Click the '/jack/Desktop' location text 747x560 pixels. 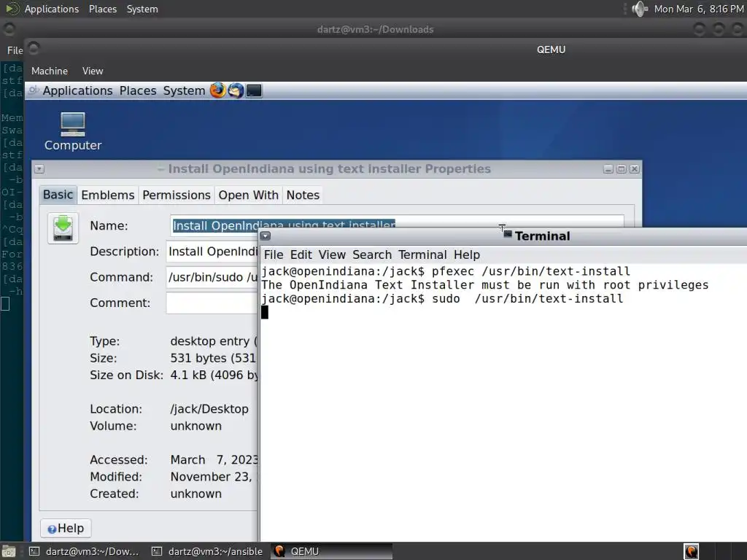coord(209,409)
